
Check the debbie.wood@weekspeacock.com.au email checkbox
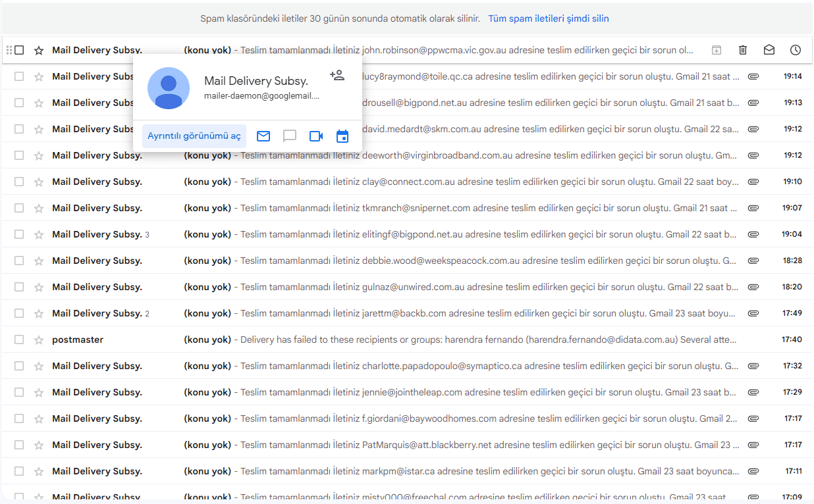tap(19, 261)
